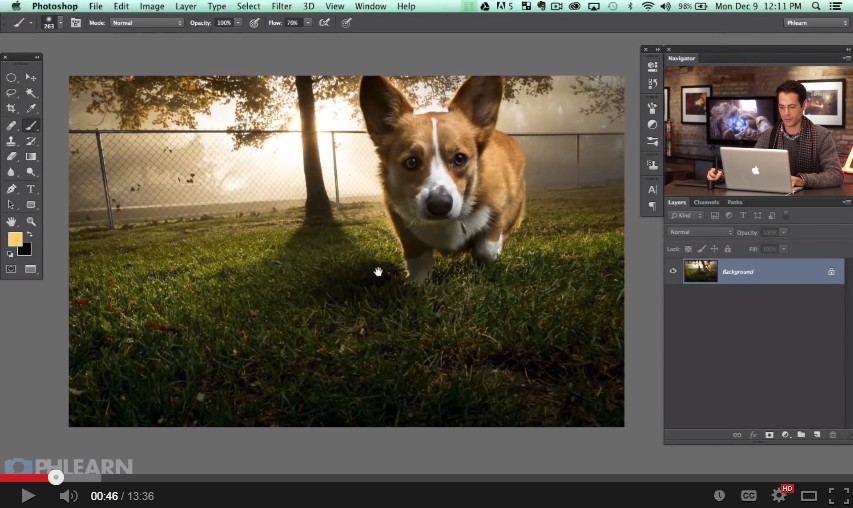Select the Dodge tool
This screenshot has width=853, height=508.
(30, 172)
